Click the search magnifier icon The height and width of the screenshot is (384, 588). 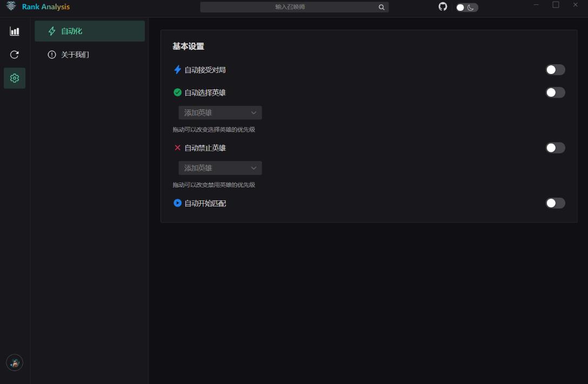pos(382,7)
